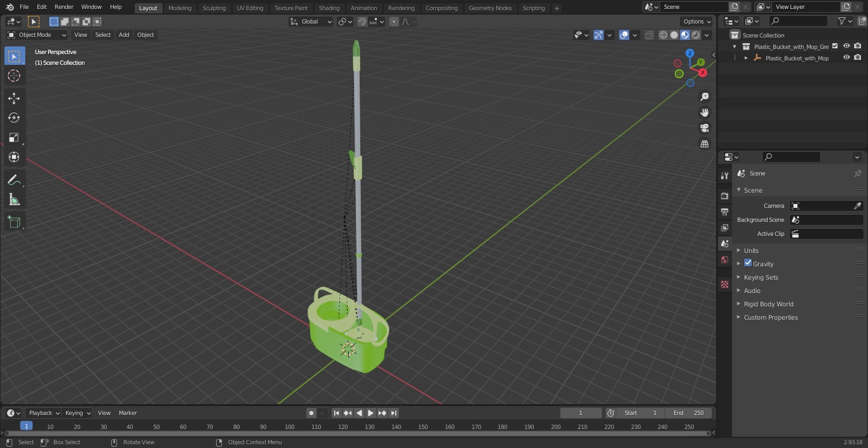This screenshot has height=448, width=868.
Task: Click the Blender logo menu
Action: point(10,7)
